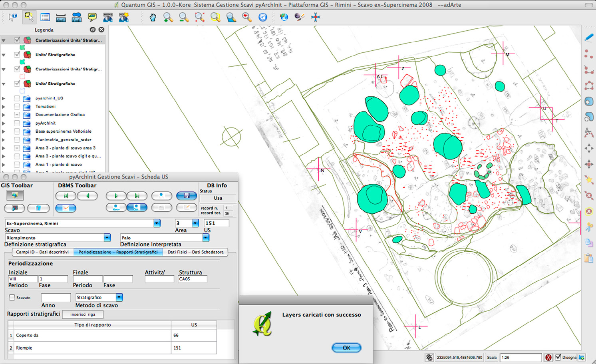Click the inserisci riga button
This screenshot has height=364, width=596.
point(83,314)
